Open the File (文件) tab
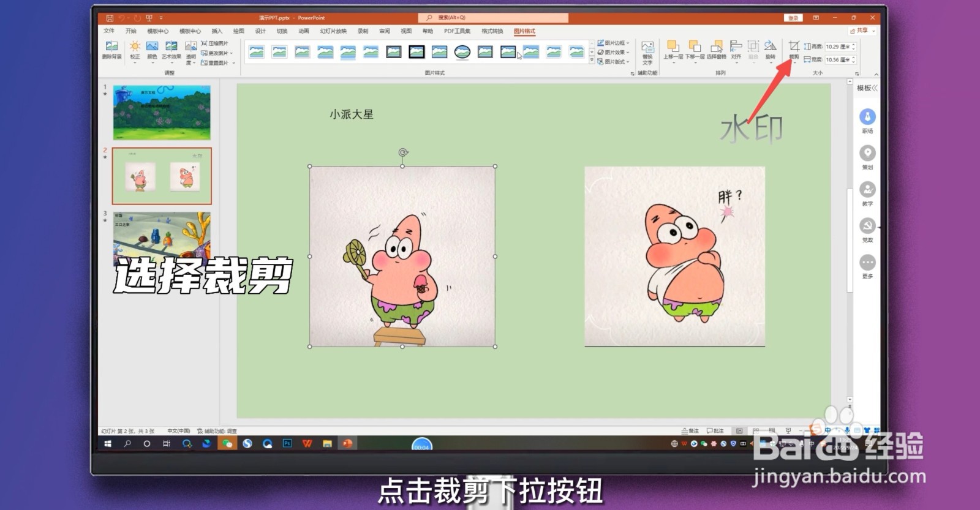This screenshot has height=510, width=980. click(109, 31)
